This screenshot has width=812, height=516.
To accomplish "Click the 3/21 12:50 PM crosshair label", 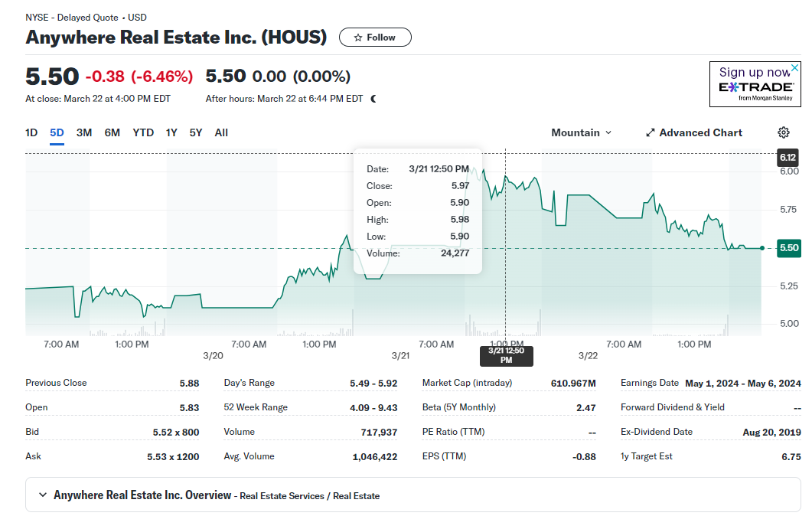I will coord(506,355).
